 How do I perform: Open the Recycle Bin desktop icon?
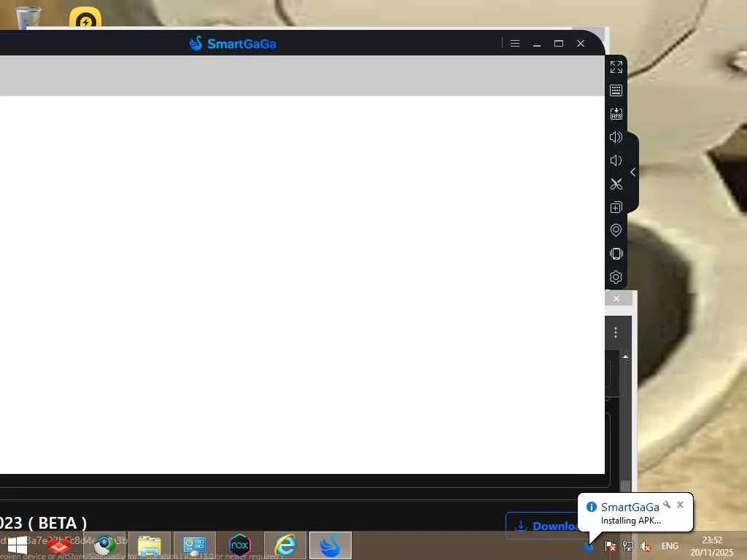coord(29,18)
